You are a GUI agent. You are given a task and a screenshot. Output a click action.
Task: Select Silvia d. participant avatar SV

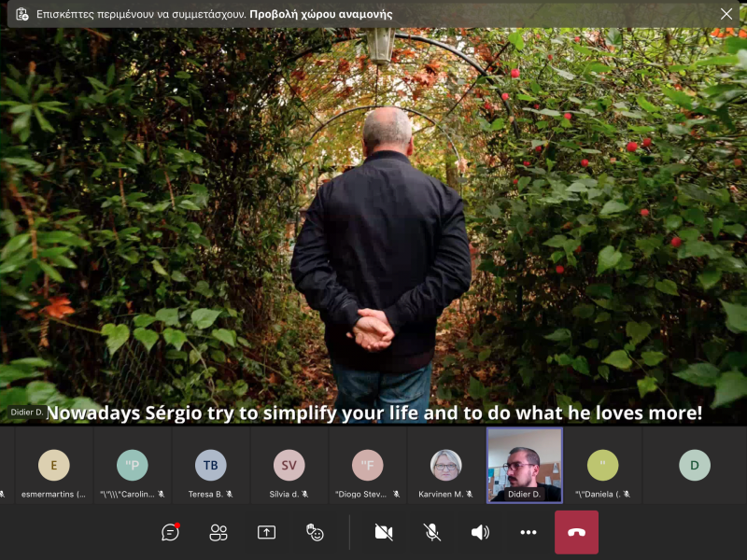[x=289, y=465]
